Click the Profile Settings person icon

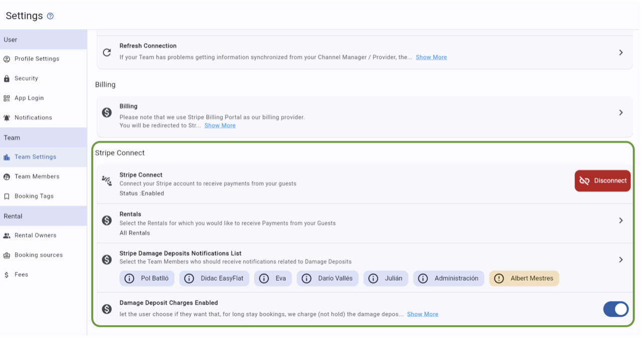[x=7, y=59]
